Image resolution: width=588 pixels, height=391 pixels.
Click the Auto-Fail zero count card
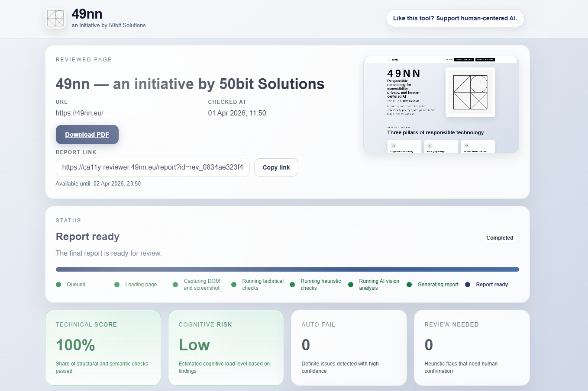(x=349, y=347)
